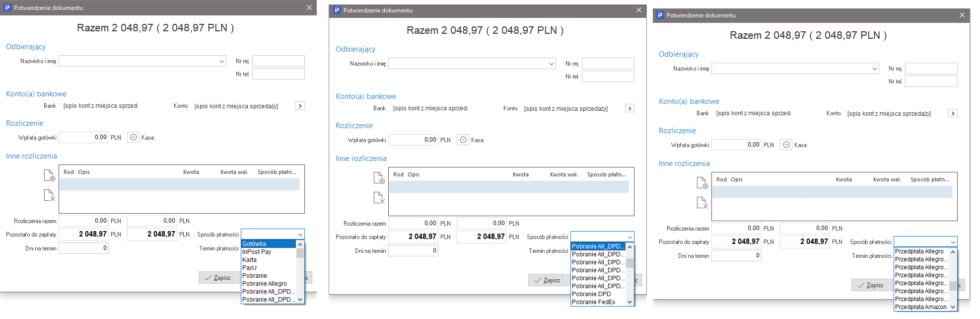The image size is (980, 319).
Task: Collapse Sposób płatności combo box in left dialog
Action: point(300,235)
